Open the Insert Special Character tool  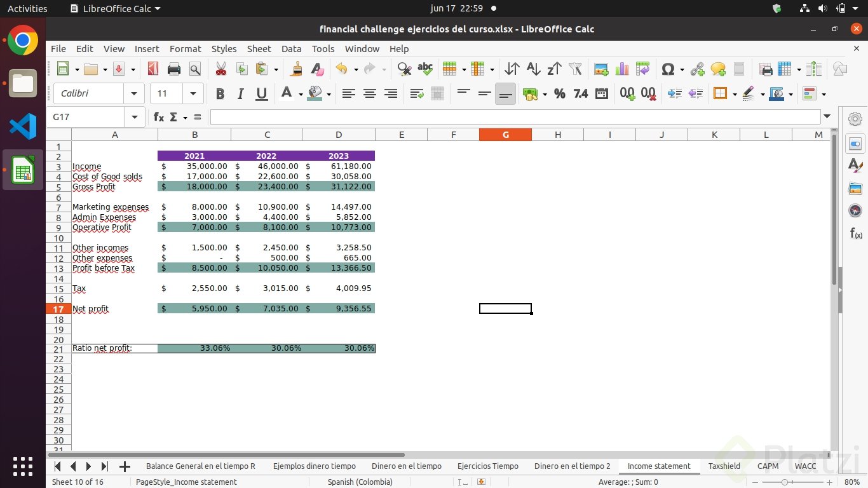668,69
